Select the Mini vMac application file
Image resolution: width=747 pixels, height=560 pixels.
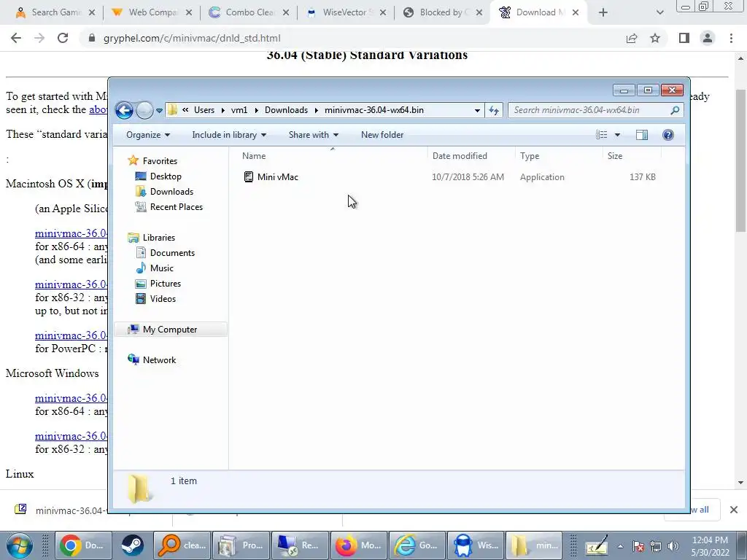(278, 177)
